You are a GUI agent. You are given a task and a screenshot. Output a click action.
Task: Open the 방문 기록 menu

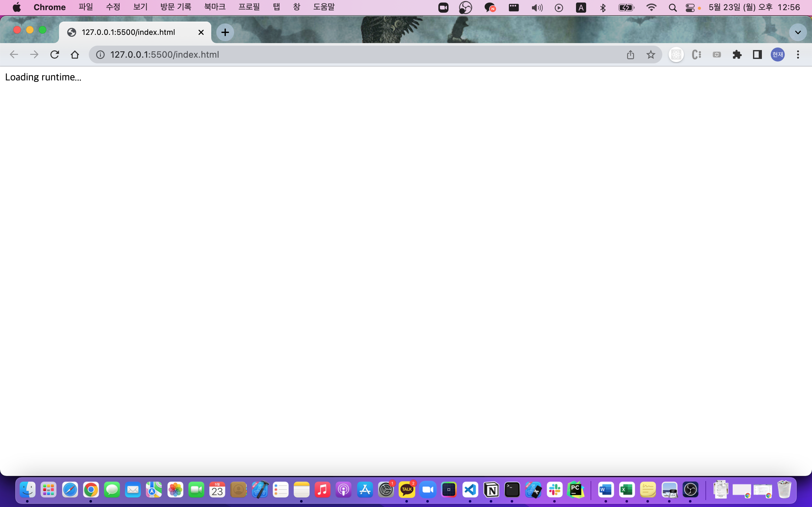175,7
